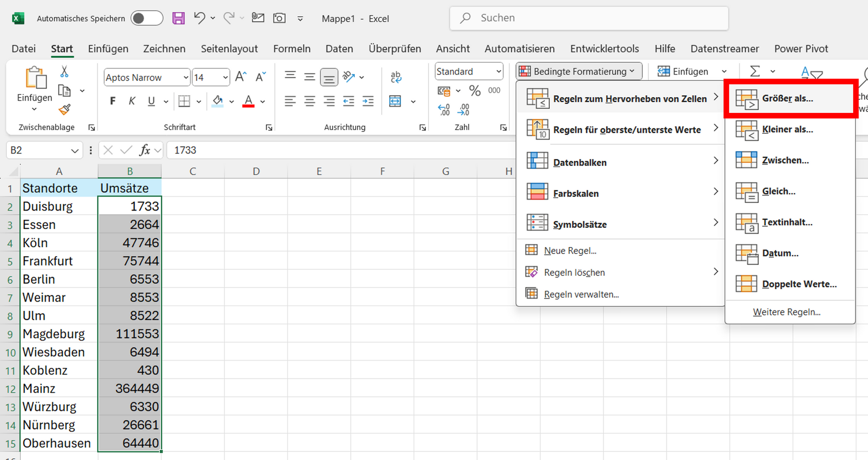The height and width of the screenshot is (460, 868).
Task: Toggle underline U button
Action: tap(151, 101)
